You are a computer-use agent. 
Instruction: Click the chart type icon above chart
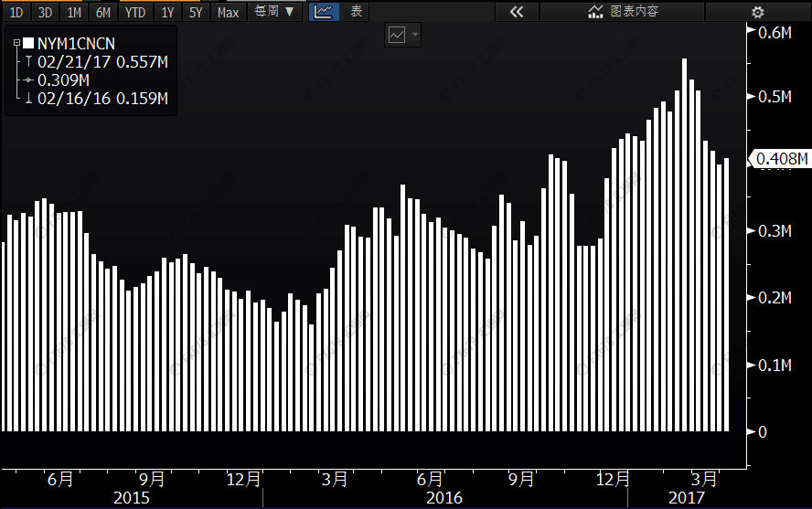(397, 35)
